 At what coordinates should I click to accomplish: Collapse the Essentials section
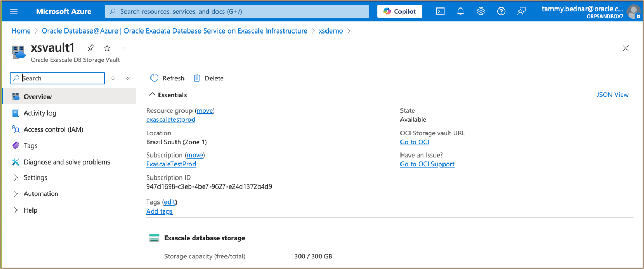(x=153, y=95)
